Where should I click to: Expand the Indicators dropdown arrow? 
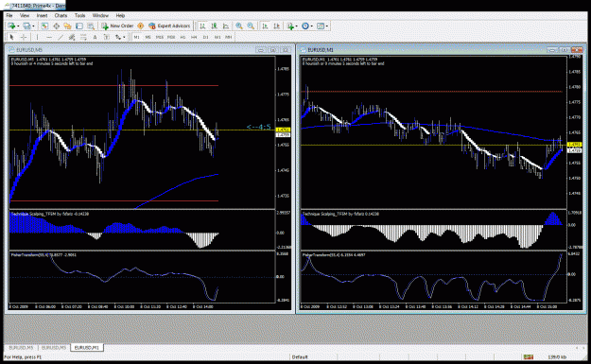tap(296, 26)
